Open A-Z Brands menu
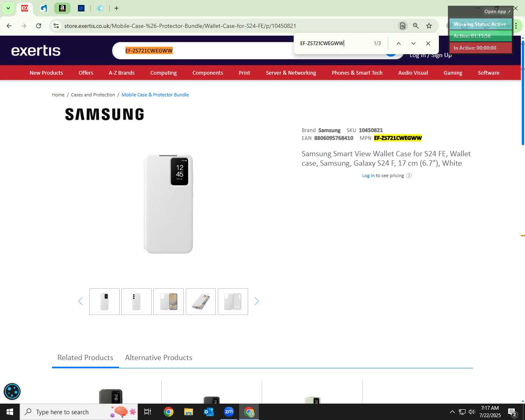Viewport: 525px width, 420px height. coord(121,73)
